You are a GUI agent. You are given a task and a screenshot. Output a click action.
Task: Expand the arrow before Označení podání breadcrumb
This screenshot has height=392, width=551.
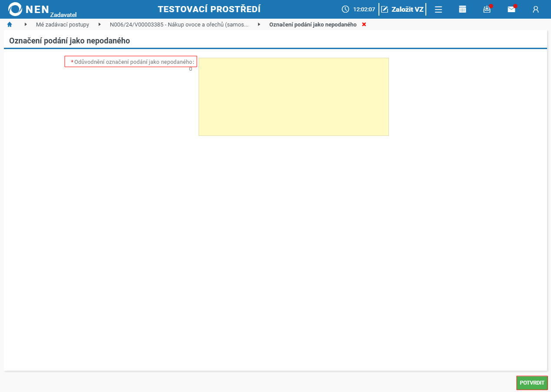pyautogui.click(x=259, y=24)
